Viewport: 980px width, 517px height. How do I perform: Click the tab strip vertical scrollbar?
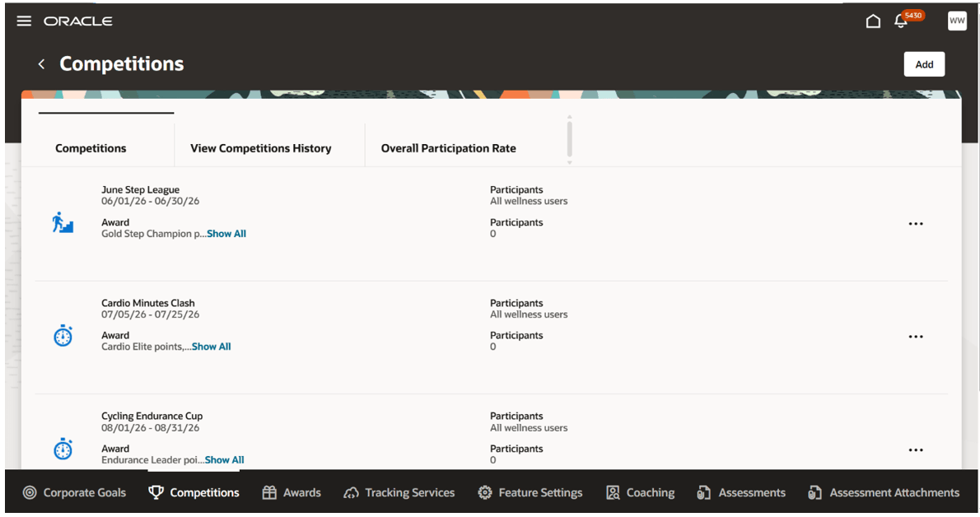click(x=569, y=139)
